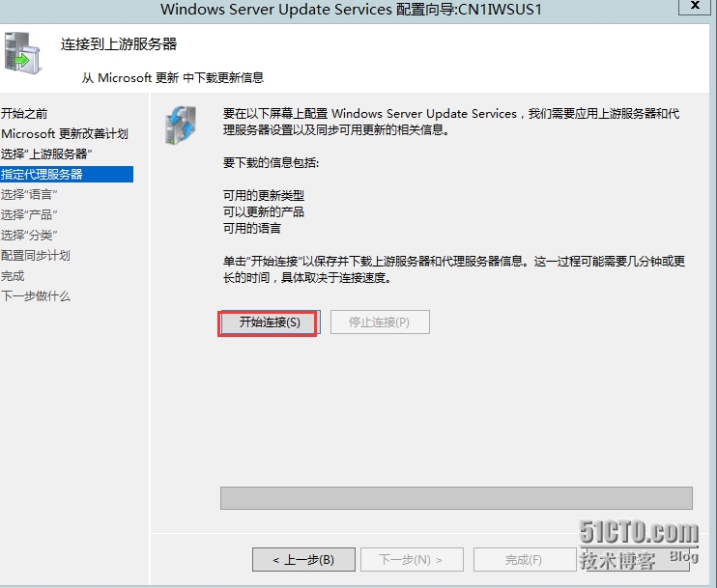Click the wizard title bar text
This screenshot has width=717, height=588.
point(351,9)
